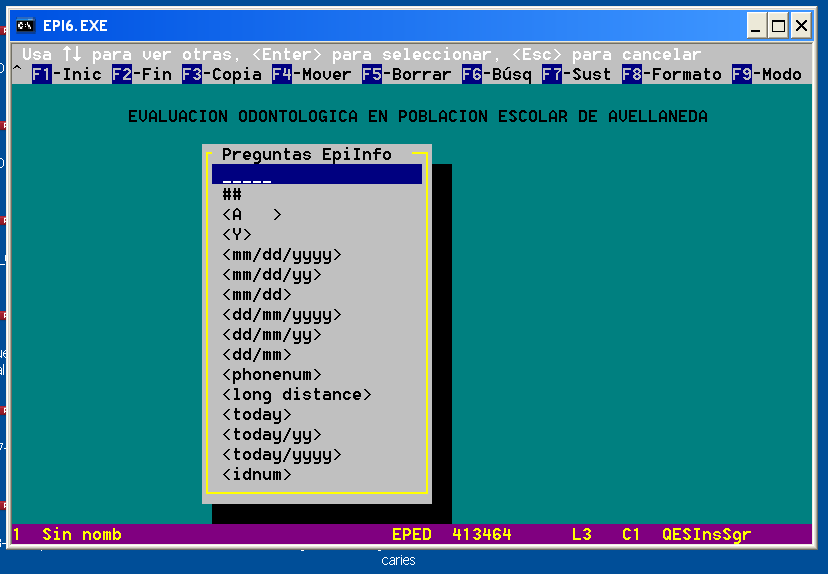828x574 pixels.
Task: Click the QESInsSgr mode indicator
Action: point(707,534)
